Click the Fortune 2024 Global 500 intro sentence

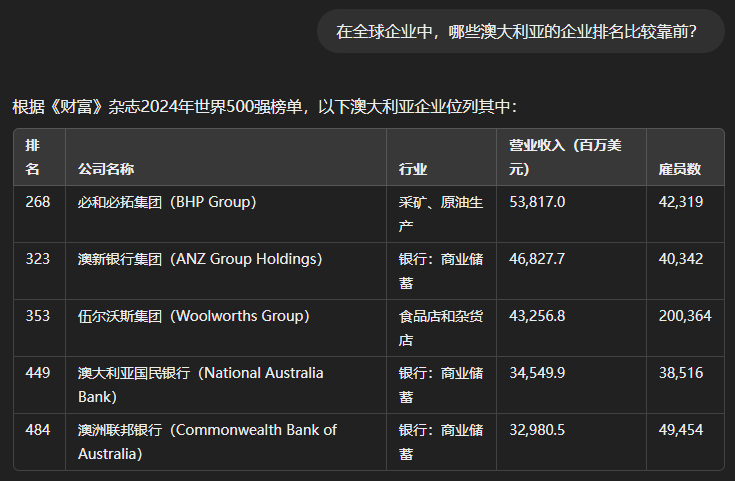(265, 107)
